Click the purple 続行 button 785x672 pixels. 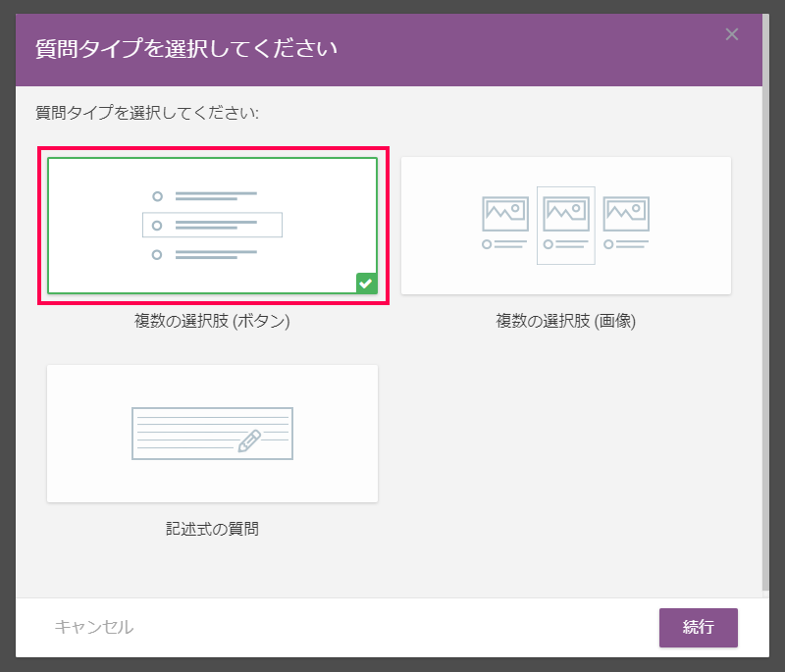click(699, 628)
